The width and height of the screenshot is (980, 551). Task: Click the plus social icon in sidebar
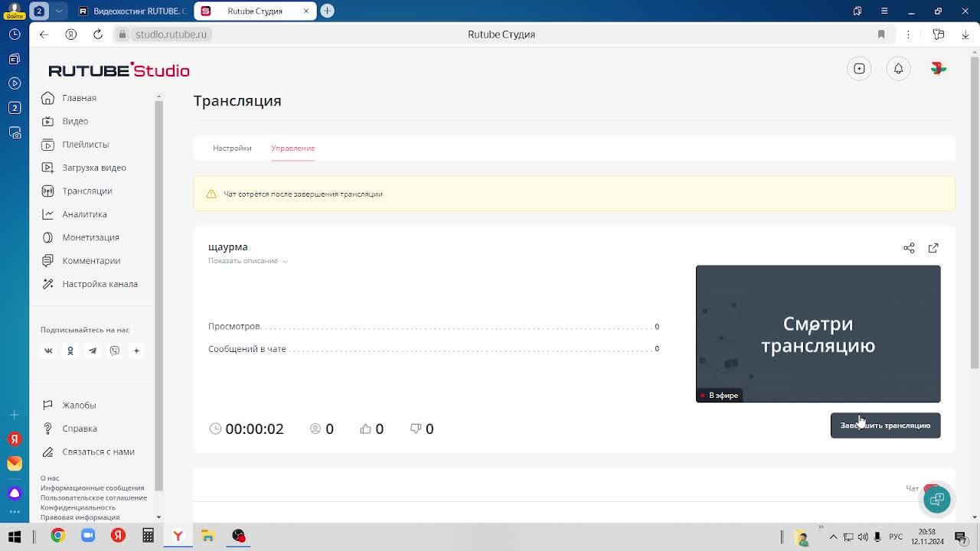[136, 350]
